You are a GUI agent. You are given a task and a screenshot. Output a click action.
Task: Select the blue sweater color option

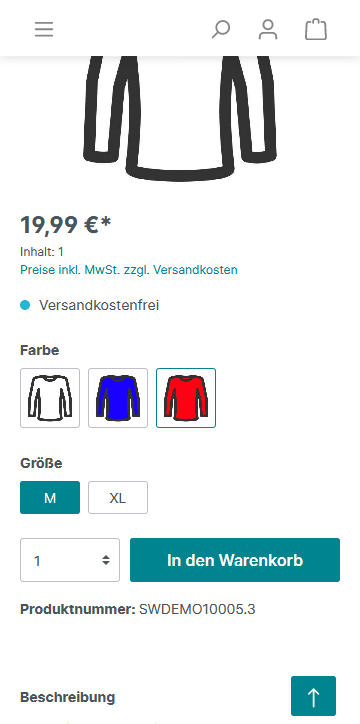[x=118, y=398]
